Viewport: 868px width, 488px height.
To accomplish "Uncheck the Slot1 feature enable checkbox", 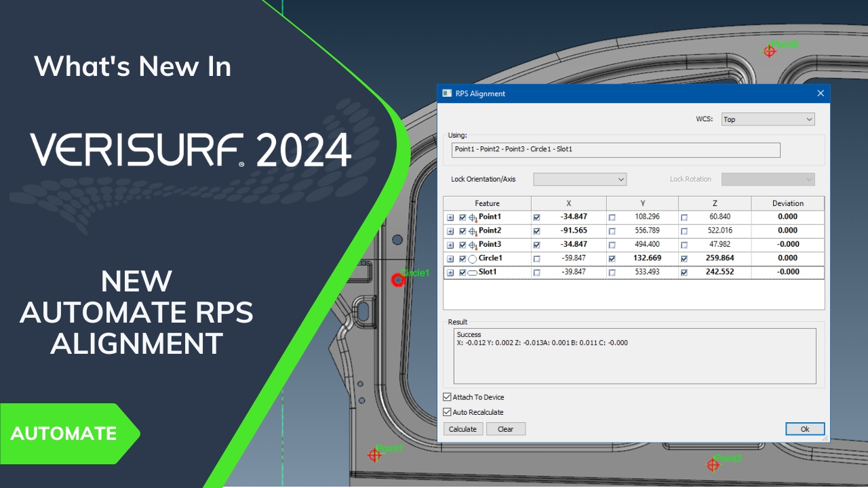I will click(x=462, y=272).
